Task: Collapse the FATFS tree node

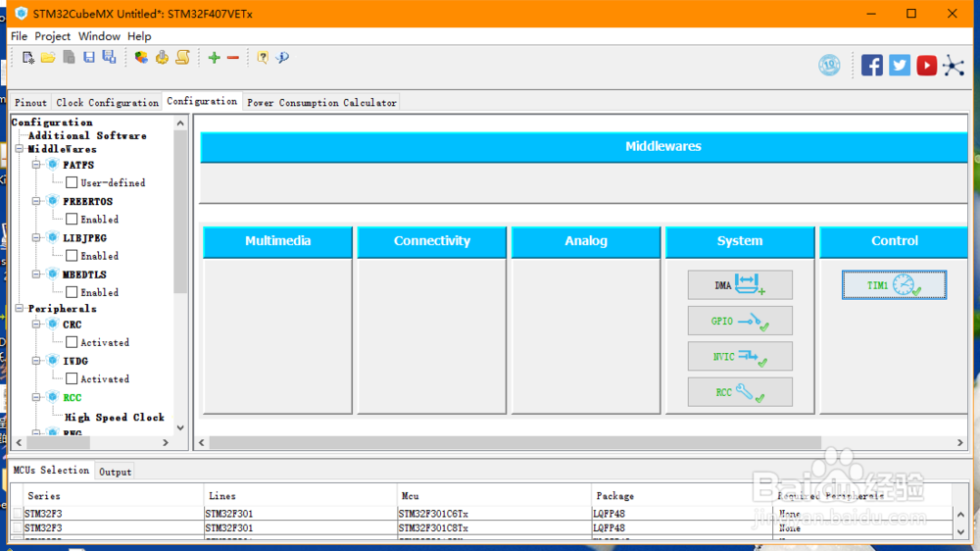Action: click(x=36, y=165)
